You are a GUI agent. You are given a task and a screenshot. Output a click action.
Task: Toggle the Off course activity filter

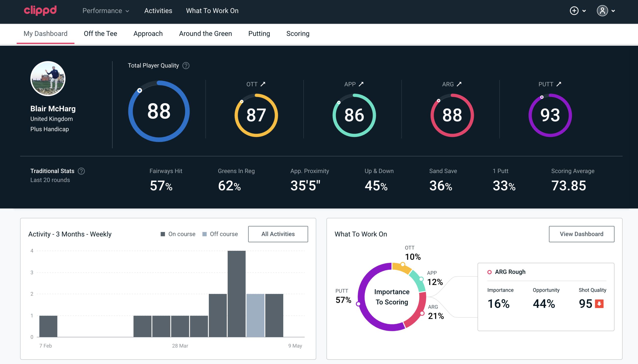click(x=219, y=234)
